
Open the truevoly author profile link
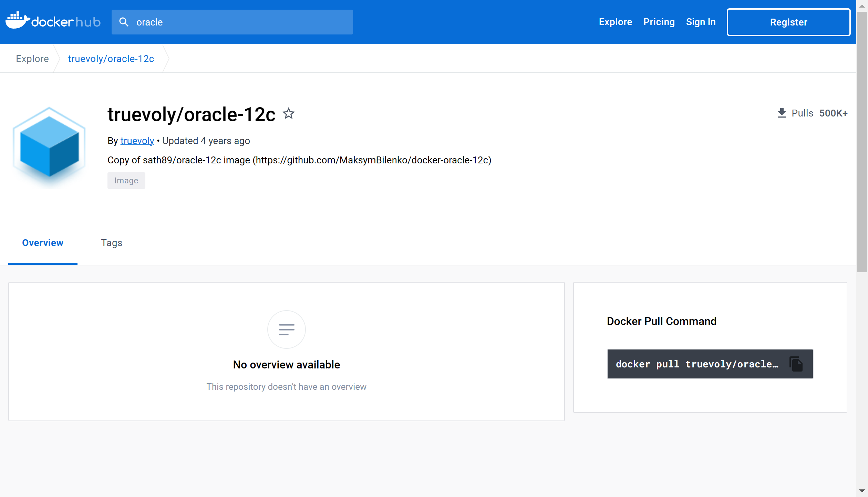pos(137,141)
